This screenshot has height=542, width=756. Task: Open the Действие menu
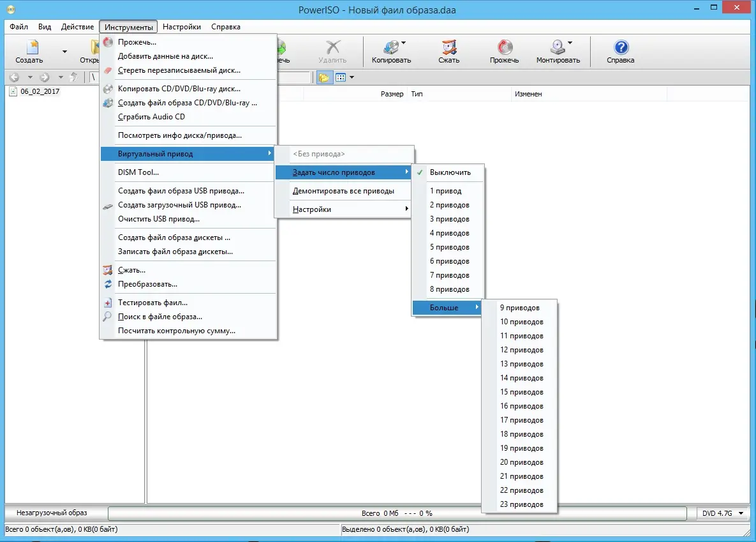78,27
